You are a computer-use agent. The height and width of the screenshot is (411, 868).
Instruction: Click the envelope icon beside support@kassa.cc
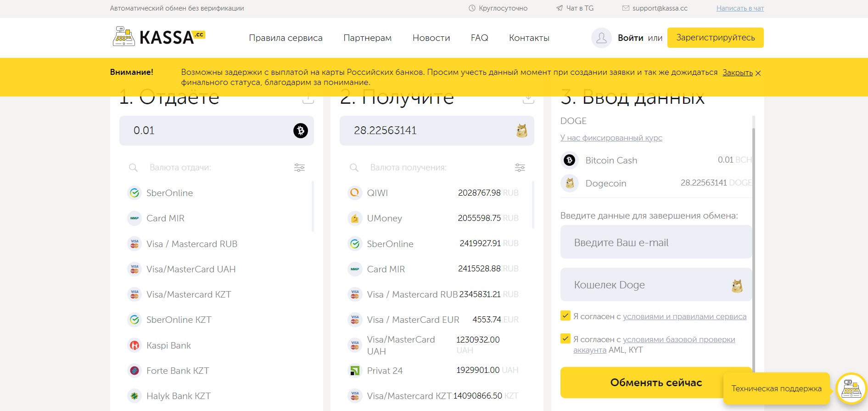[626, 8]
